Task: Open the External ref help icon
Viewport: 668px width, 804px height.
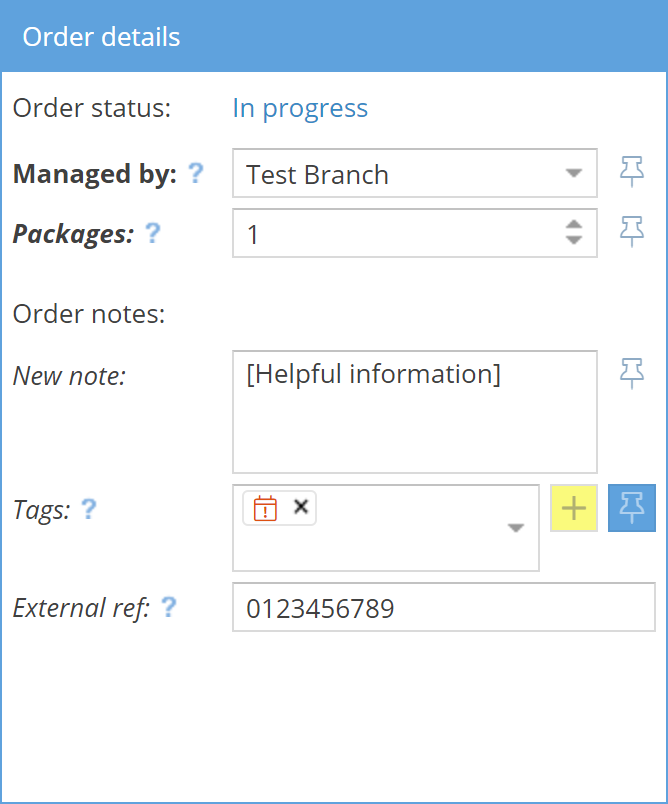Action: 169,607
